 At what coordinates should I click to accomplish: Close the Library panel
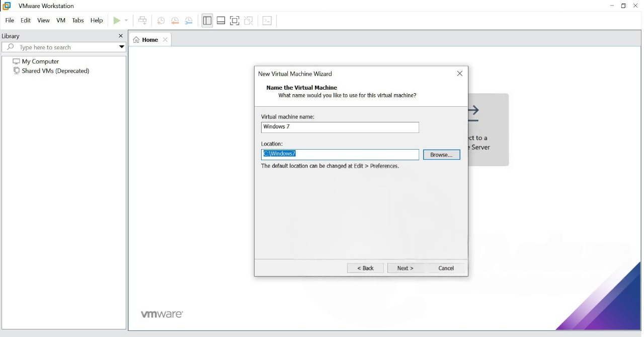pos(120,36)
